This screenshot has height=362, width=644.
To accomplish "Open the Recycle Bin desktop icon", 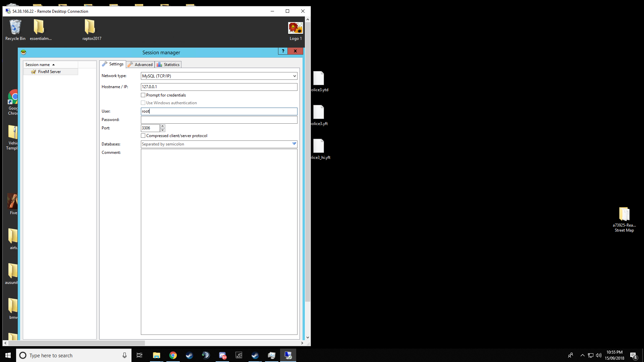I will [15, 27].
